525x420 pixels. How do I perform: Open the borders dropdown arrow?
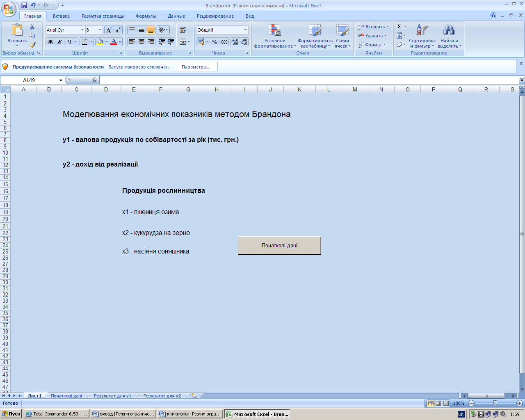[91, 42]
